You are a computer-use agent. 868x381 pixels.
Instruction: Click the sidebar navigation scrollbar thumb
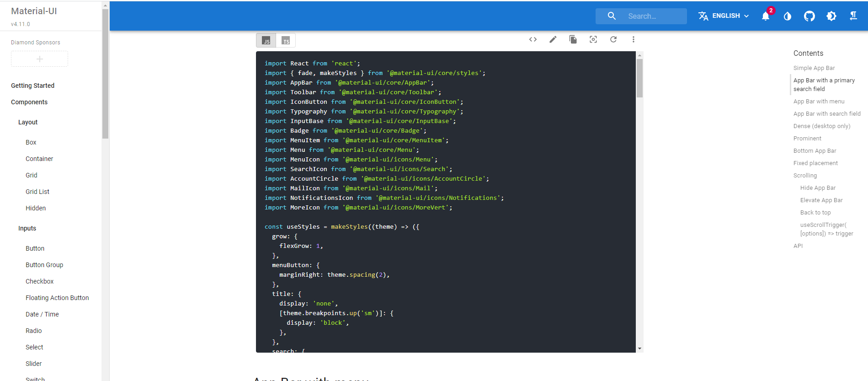pos(106,74)
